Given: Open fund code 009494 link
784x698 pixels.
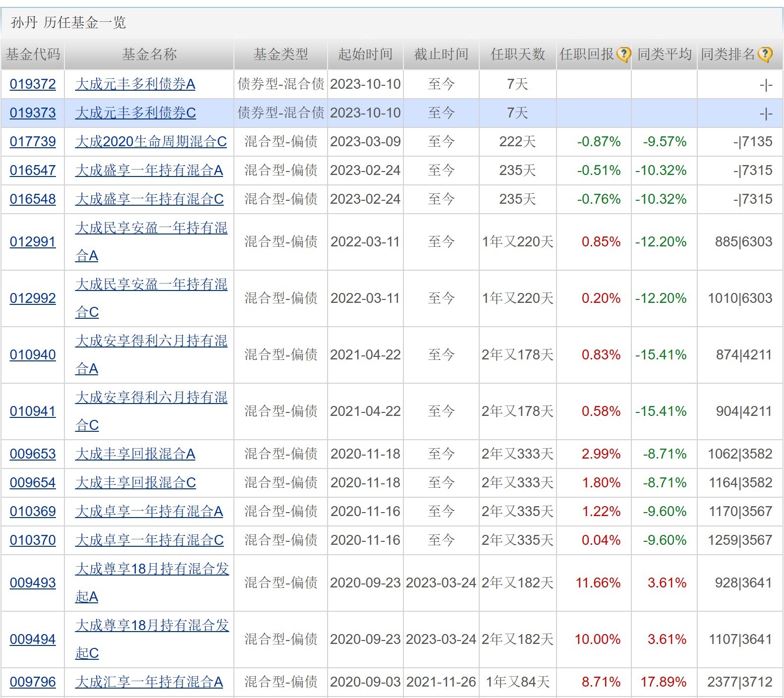Looking at the screenshot, I should point(33,640).
